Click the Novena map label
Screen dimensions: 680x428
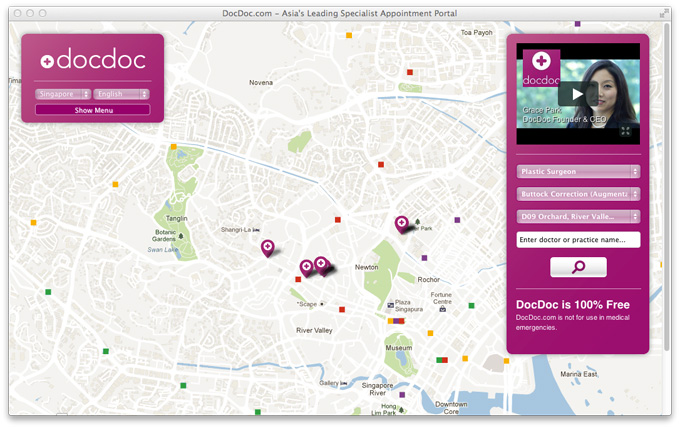tap(261, 82)
